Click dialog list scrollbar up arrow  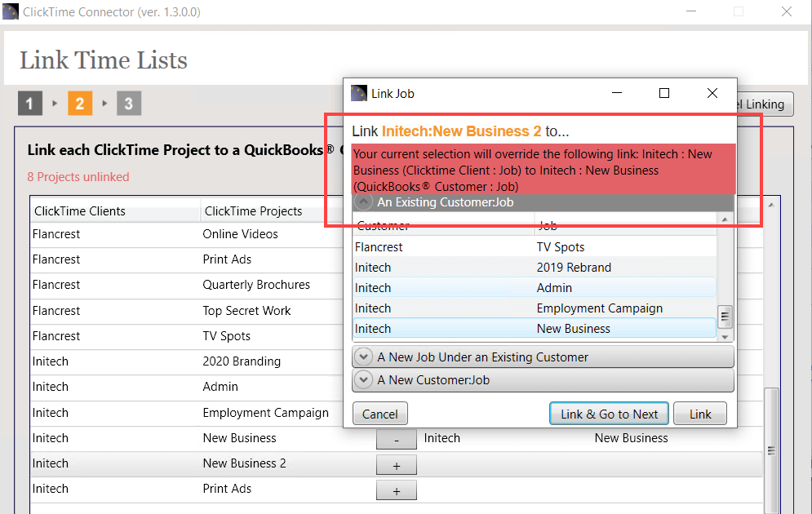pyautogui.click(x=725, y=219)
